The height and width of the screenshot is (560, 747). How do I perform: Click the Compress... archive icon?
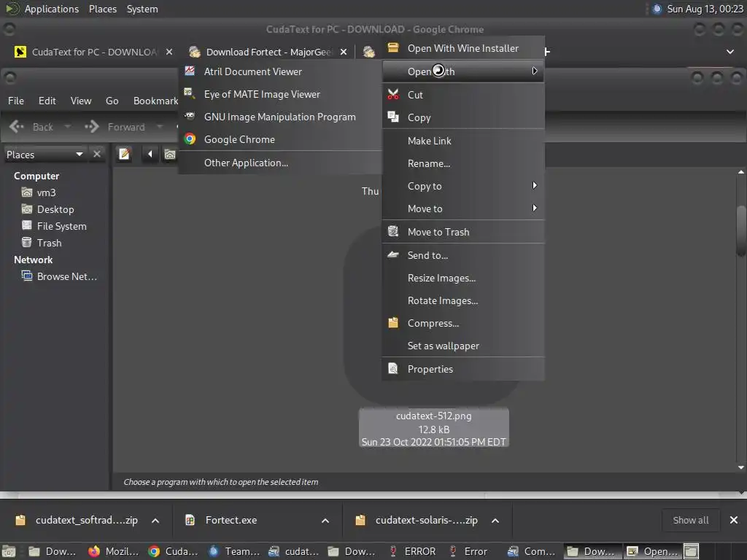[393, 322]
